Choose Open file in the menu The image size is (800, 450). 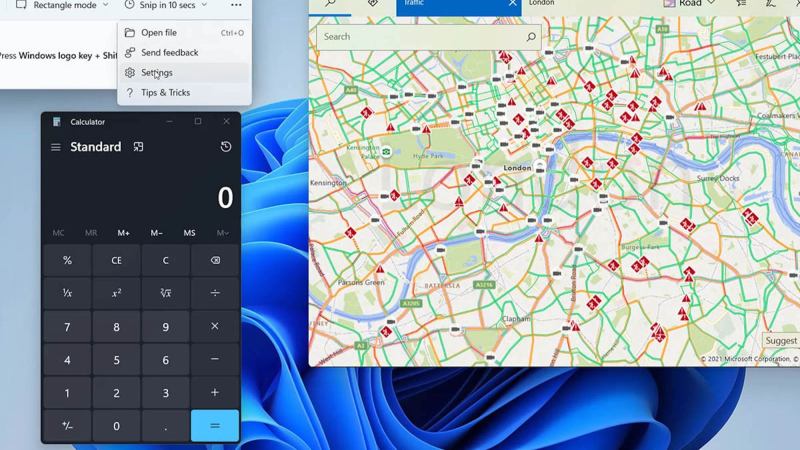point(158,33)
